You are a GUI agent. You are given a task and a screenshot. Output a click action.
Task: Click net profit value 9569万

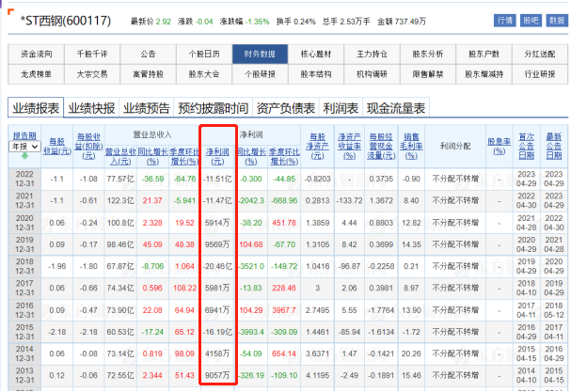click(217, 244)
